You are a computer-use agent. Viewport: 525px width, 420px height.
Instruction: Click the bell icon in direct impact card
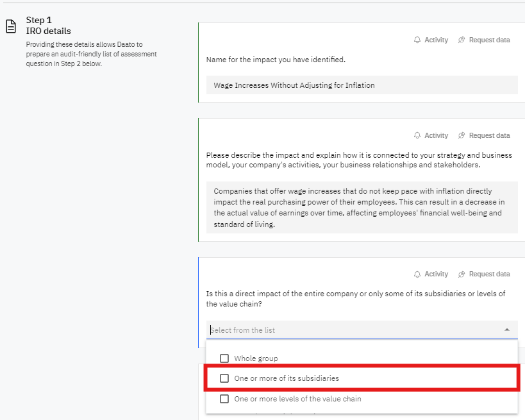(417, 274)
